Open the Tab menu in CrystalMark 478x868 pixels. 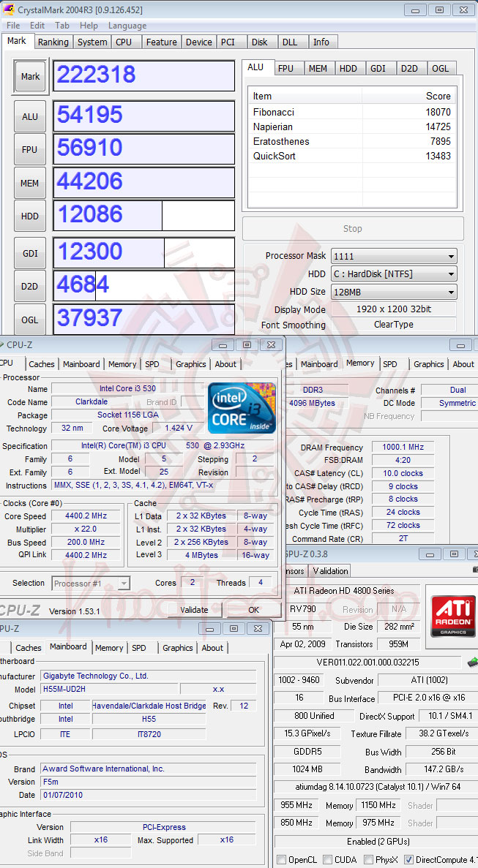pos(62,26)
